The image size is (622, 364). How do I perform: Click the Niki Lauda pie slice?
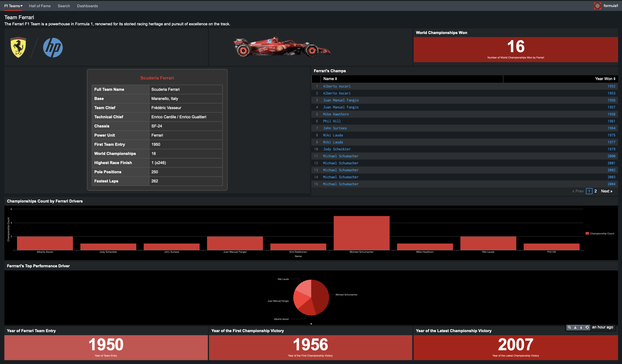click(305, 288)
